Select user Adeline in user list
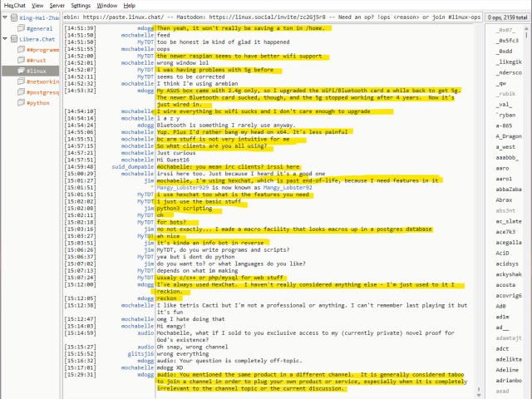 [506, 370]
